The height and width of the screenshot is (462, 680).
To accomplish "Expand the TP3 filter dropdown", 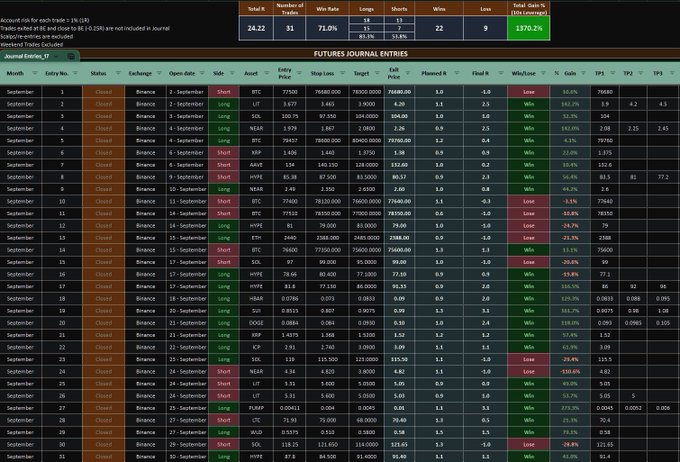I will 672,73.
